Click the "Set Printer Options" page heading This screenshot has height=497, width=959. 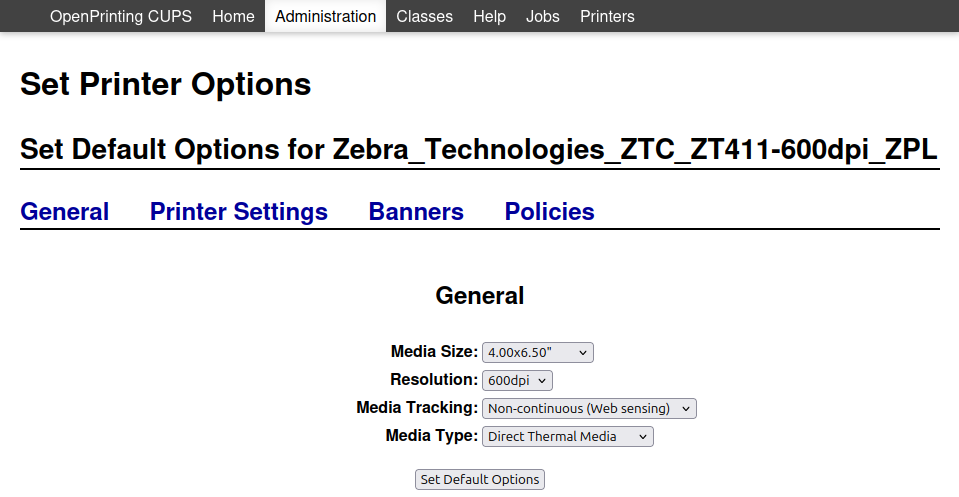coord(166,84)
